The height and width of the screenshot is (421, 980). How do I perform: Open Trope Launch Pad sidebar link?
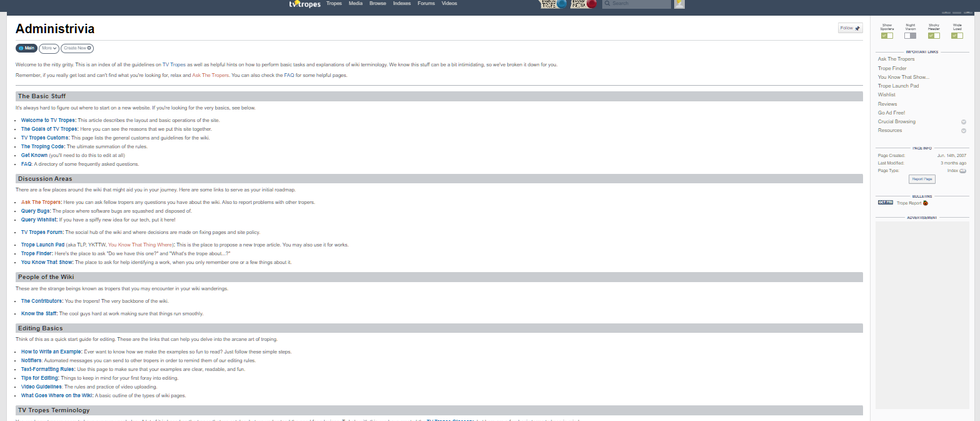coord(898,86)
